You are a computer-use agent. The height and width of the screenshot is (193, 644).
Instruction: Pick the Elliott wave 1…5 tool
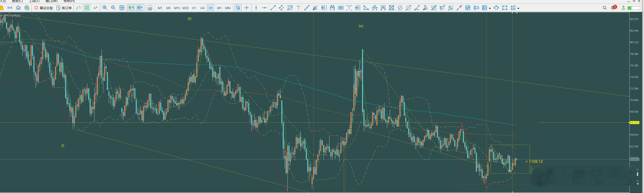[x=332, y=8]
